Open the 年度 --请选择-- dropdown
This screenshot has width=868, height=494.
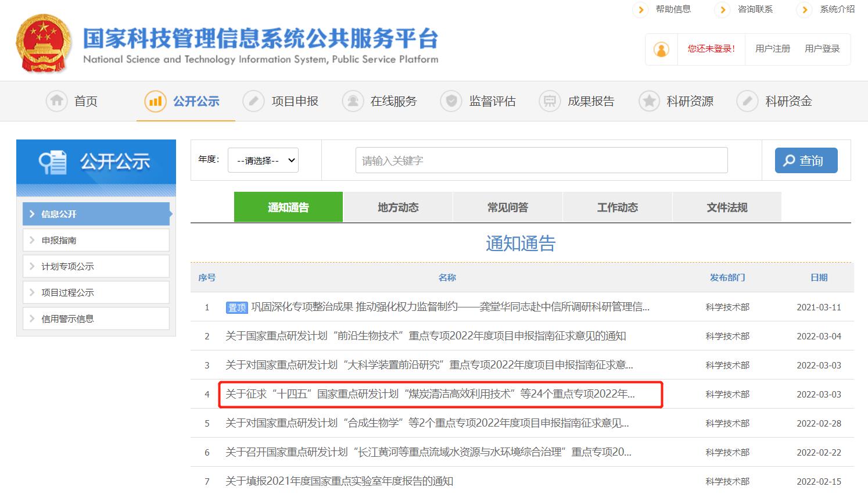pos(263,160)
